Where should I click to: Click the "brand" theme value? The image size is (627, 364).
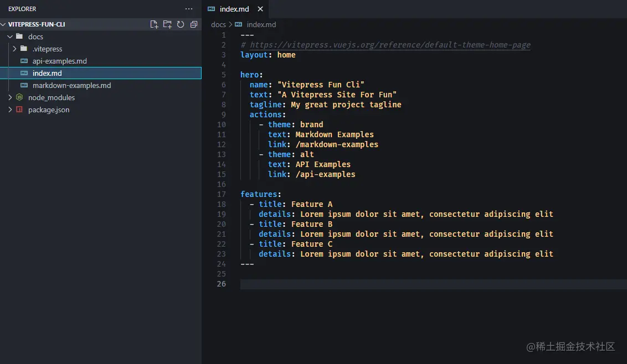(x=311, y=124)
